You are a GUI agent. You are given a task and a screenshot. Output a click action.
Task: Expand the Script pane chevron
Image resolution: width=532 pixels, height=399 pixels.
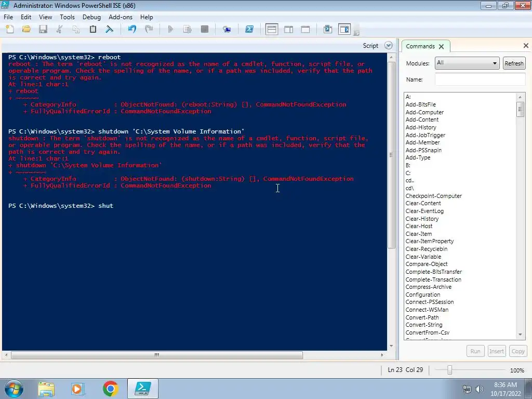tap(389, 46)
